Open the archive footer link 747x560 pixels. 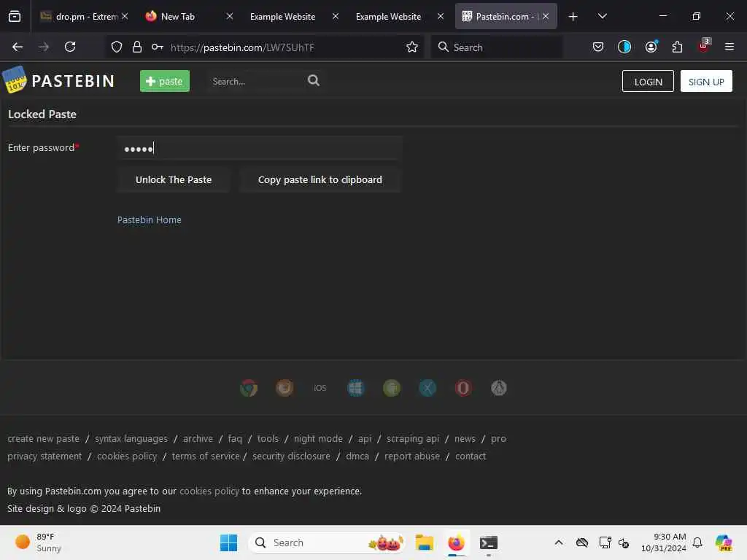pyautogui.click(x=198, y=438)
